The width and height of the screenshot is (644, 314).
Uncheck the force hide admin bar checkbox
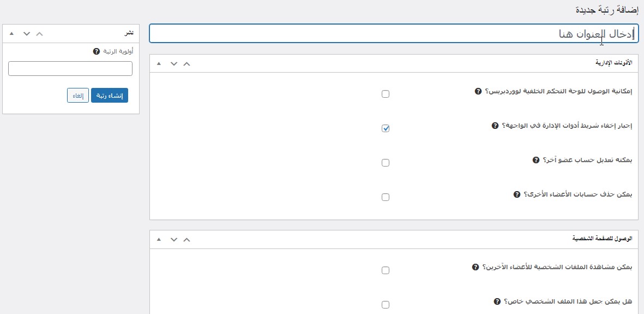click(386, 128)
